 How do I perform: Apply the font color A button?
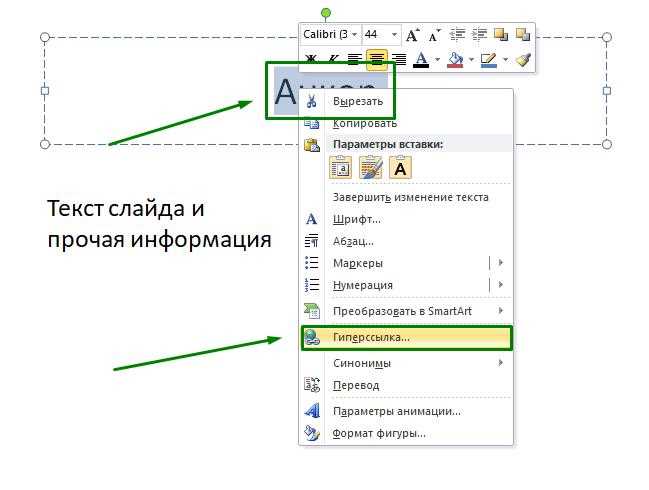tap(421, 60)
